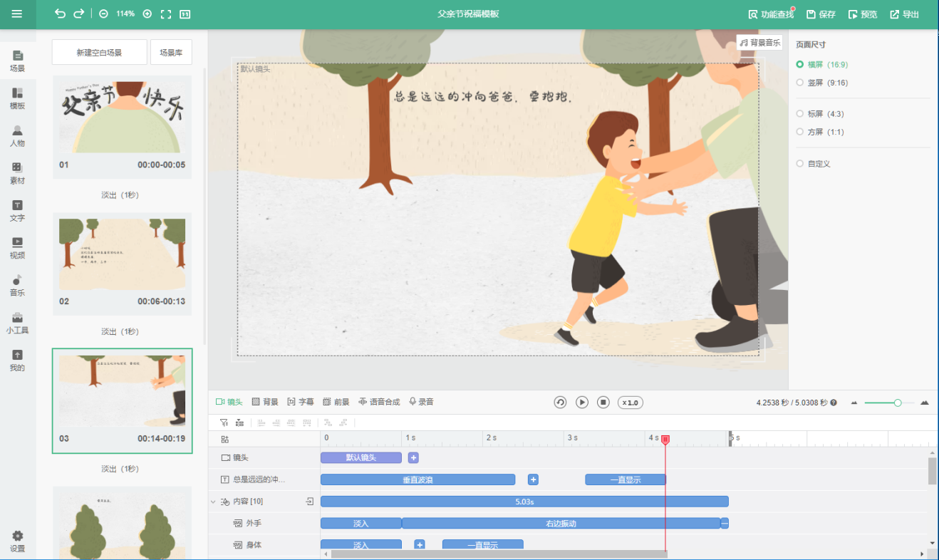Fit canvas to screen icon
Viewport: 939px width, 560px height.
click(166, 14)
